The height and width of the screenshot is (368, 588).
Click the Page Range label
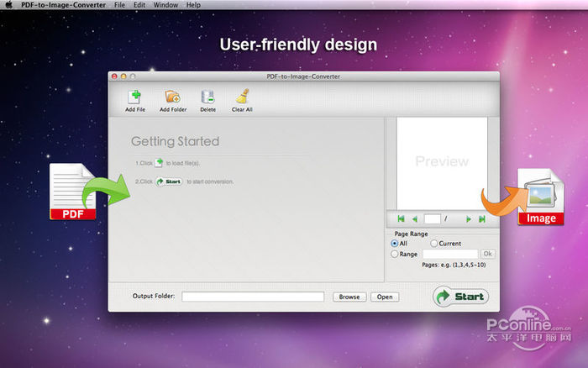click(x=411, y=234)
